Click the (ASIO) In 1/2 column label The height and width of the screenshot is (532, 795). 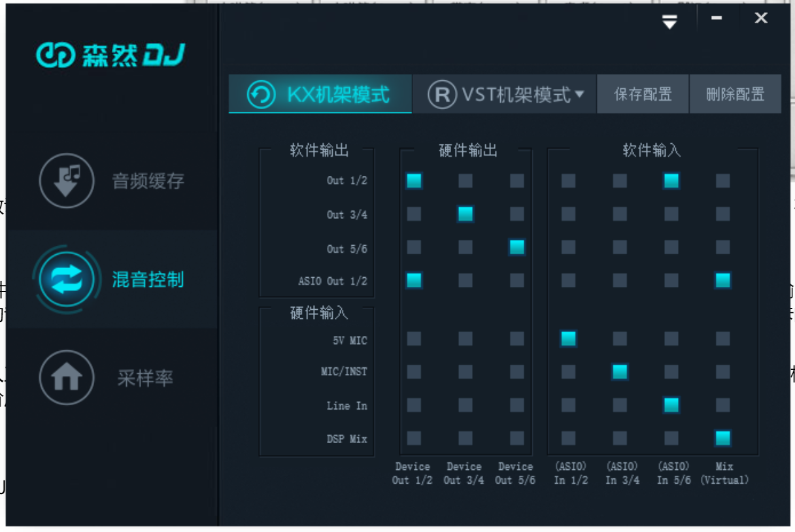pos(571,473)
